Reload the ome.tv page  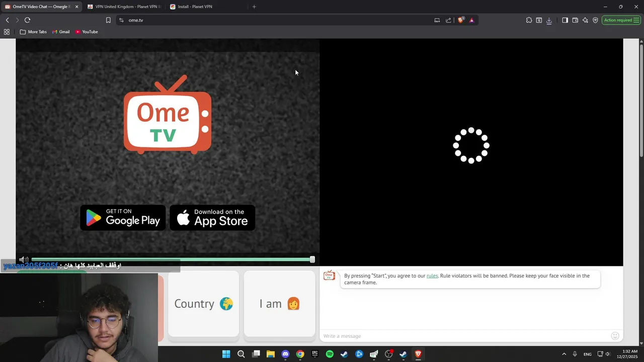coord(27,20)
